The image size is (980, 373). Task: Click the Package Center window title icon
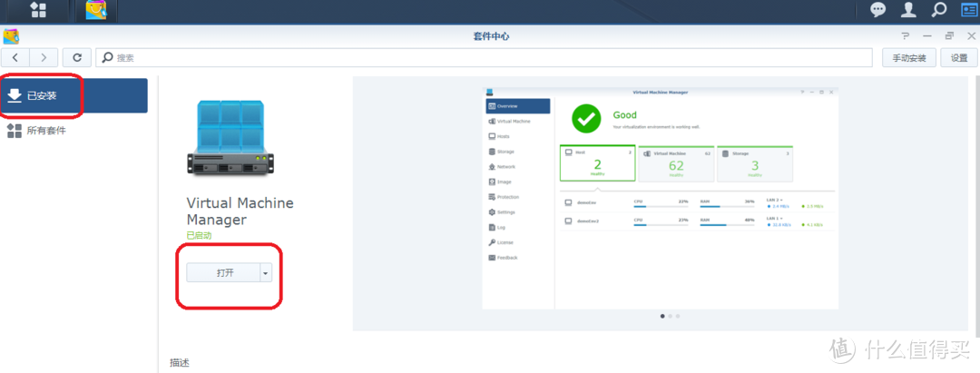coord(11,36)
